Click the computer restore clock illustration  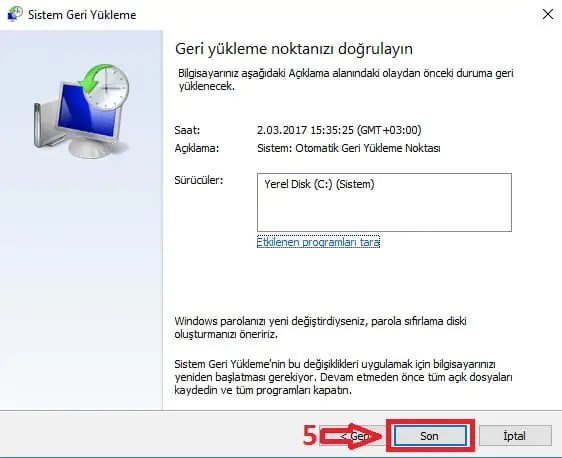[x=82, y=111]
